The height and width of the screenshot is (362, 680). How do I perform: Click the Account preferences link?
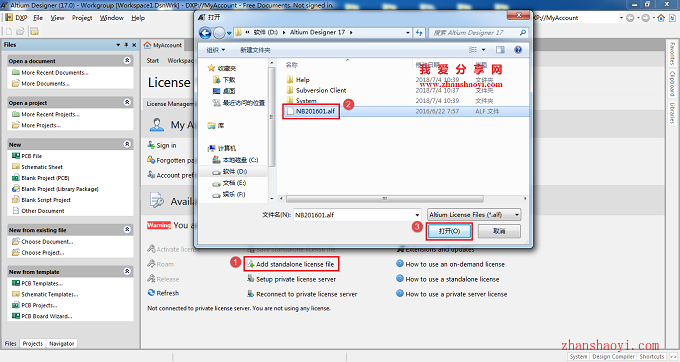174,175
